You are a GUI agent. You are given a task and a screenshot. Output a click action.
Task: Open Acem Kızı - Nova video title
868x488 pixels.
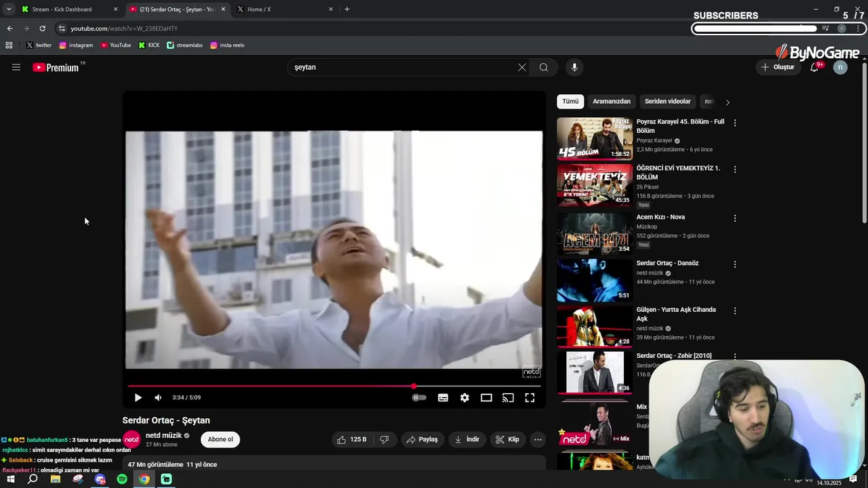[660, 217]
